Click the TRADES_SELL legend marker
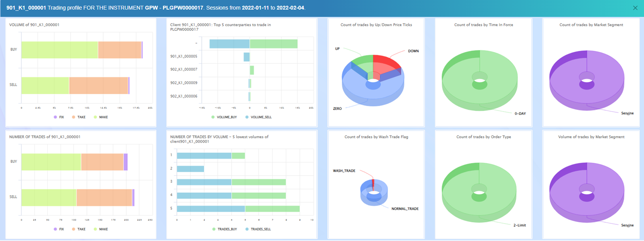The height and width of the screenshot is (241, 644). [247, 229]
